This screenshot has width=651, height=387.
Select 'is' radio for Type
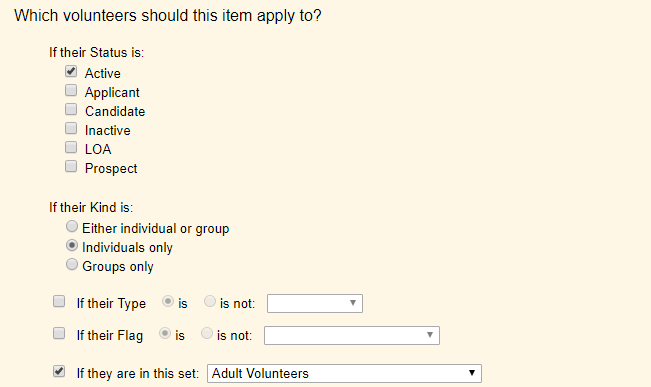(168, 301)
